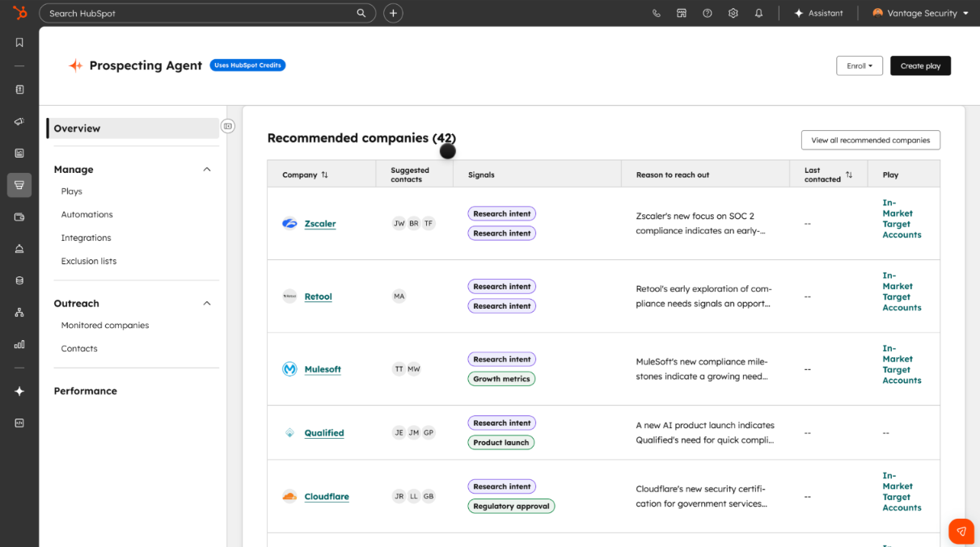Open the Development code icon in sidebar
Image resolution: width=980 pixels, height=547 pixels.
[x=19, y=423]
